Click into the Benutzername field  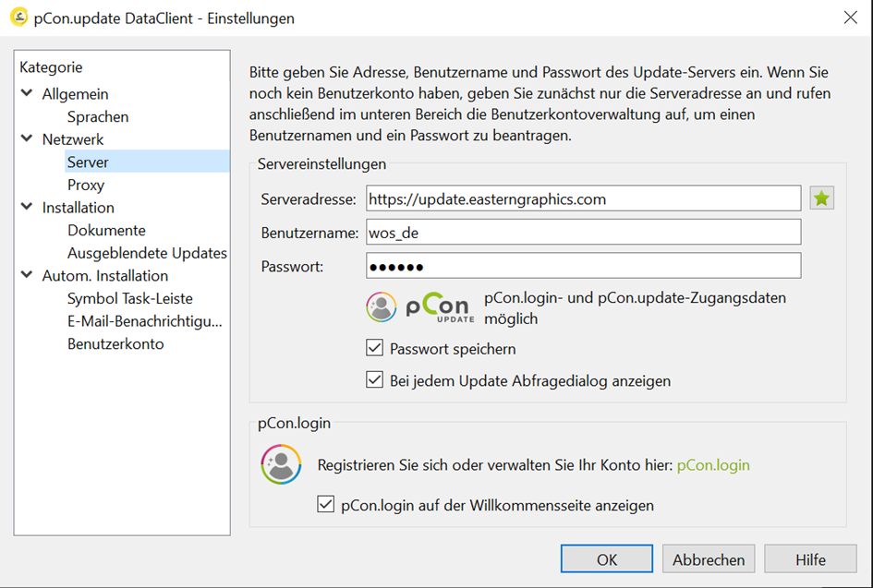pos(584,232)
